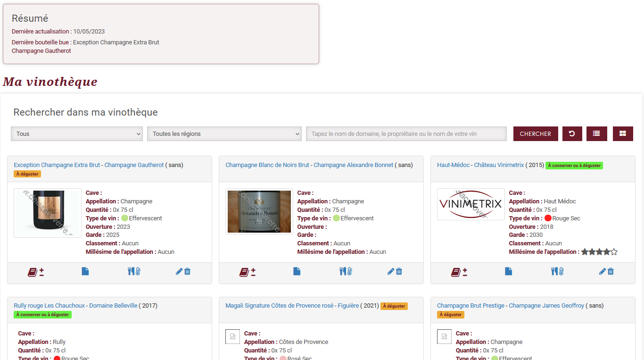The image size is (644, 360).
Task: Click trash icon on Haut-Médoc Château Vinimetrix card
Action: coord(611,271)
